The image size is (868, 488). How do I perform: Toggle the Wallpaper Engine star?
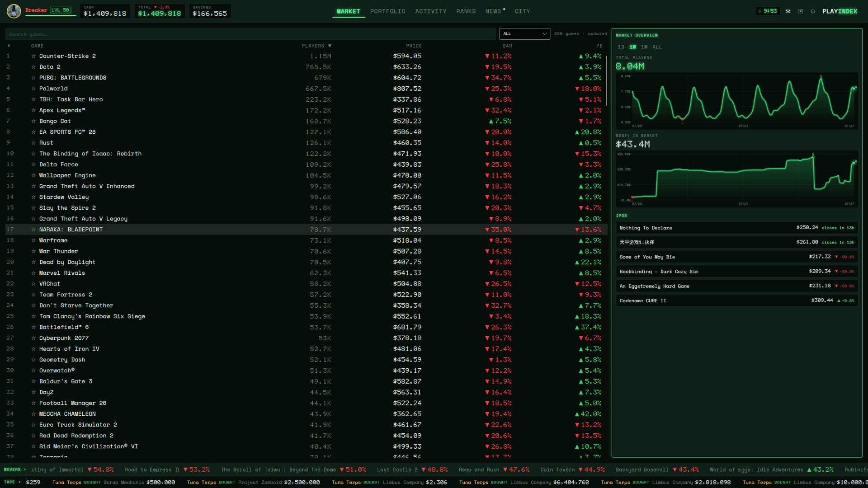tap(33, 175)
